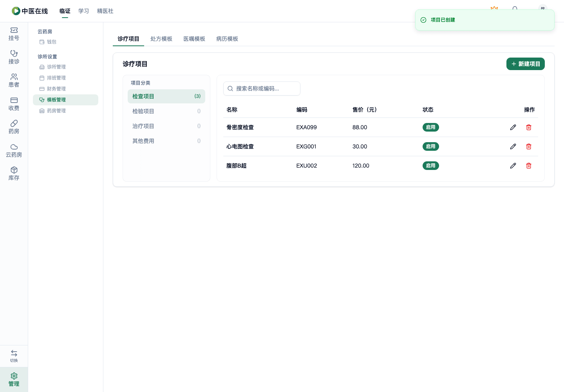Select the 医嘱模板 tab
Viewport: 564px width, 392px height.
194,39
